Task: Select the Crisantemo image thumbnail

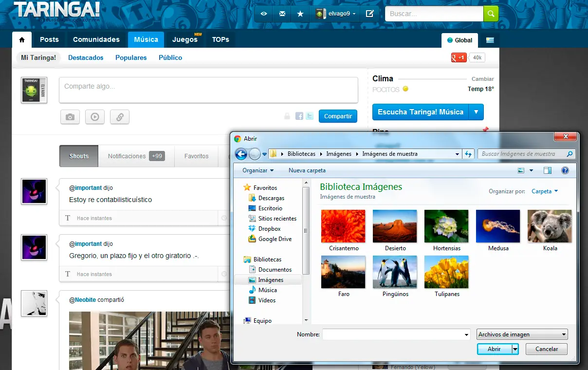Action: click(x=343, y=226)
